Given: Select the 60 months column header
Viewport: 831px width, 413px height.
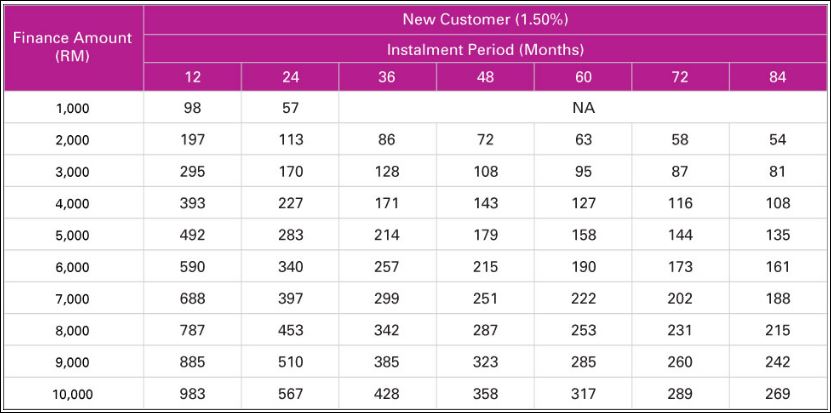Looking at the screenshot, I should pyautogui.click(x=582, y=77).
